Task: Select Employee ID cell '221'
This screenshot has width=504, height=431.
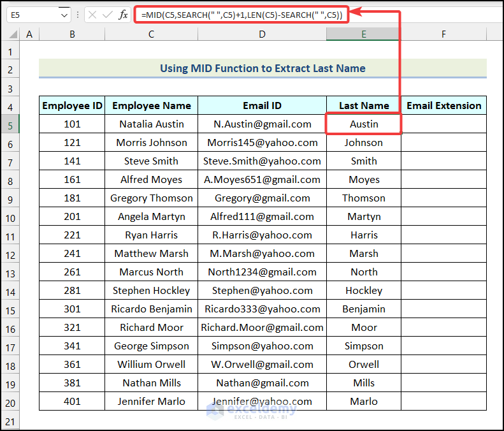Action: [72, 235]
